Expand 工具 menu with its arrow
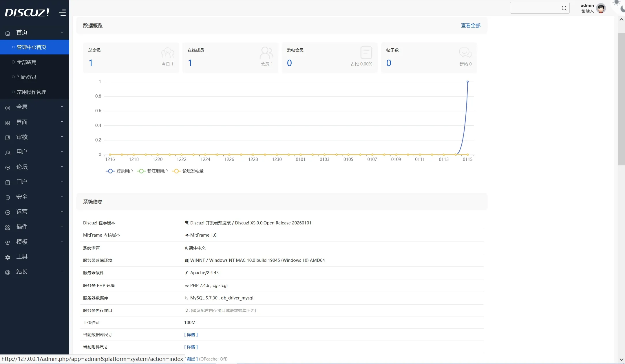The height and width of the screenshot is (364, 625). [x=62, y=256]
